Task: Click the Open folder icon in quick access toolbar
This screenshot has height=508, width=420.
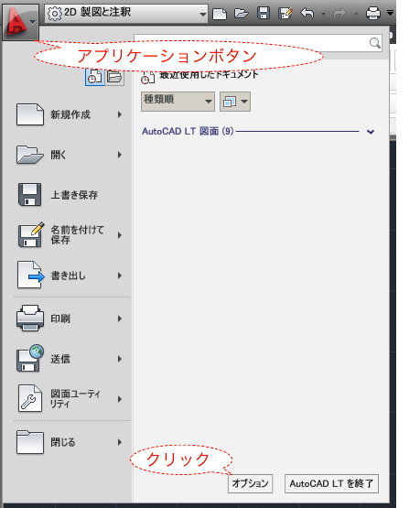Action: [242, 14]
